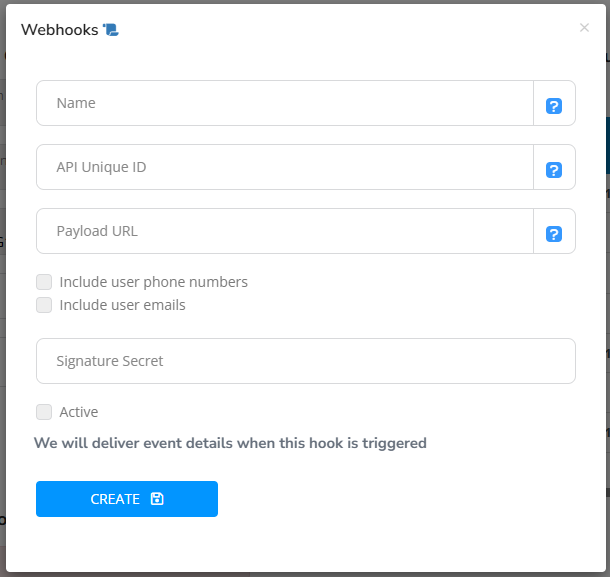Image resolution: width=610 pixels, height=577 pixels.
Task: Click the dimmed backdrop right of dialog
Action: click(608, 300)
